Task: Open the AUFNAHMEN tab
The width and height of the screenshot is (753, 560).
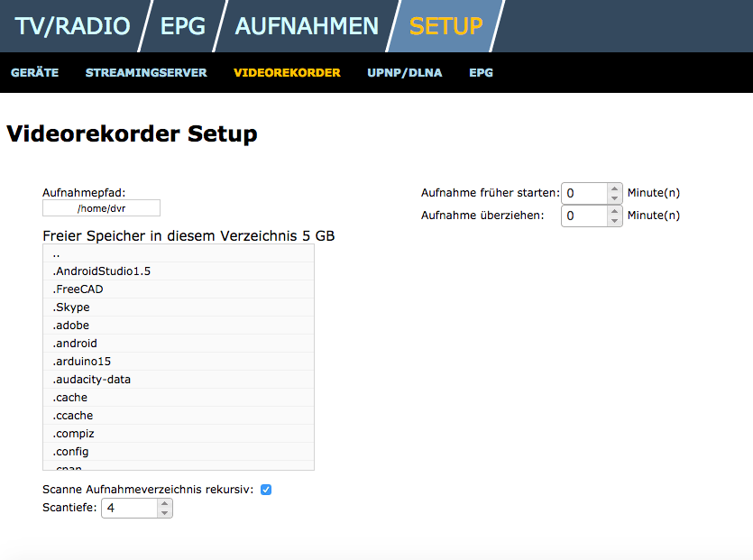Action: tap(307, 26)
